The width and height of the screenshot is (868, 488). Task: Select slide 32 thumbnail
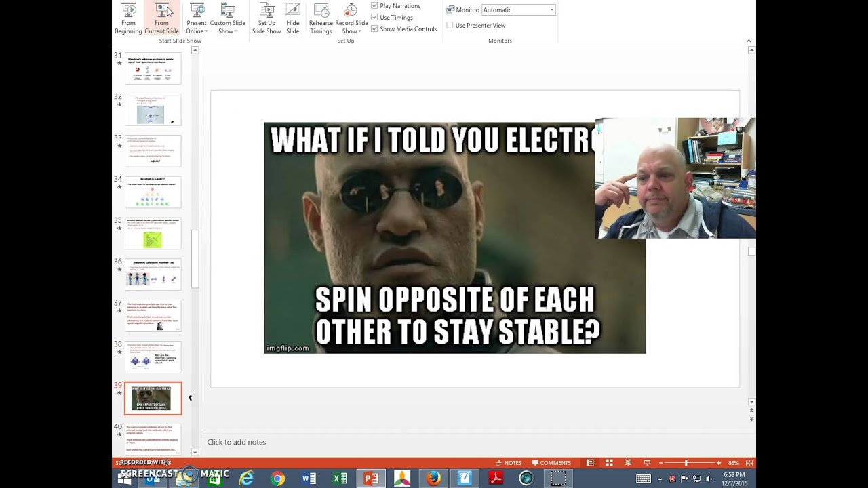pyautogui.click(x=153, y=110)
